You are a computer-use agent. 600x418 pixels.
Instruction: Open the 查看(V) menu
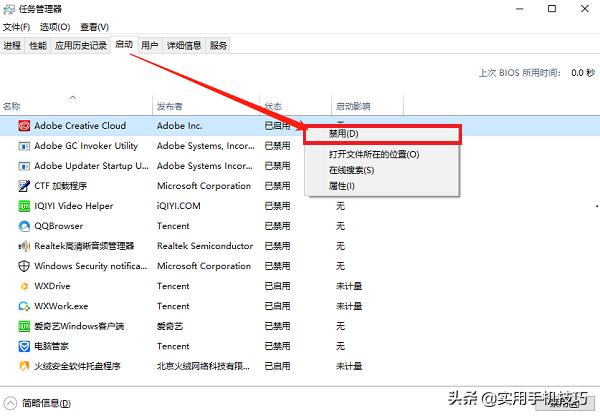[x=95, y=27]
